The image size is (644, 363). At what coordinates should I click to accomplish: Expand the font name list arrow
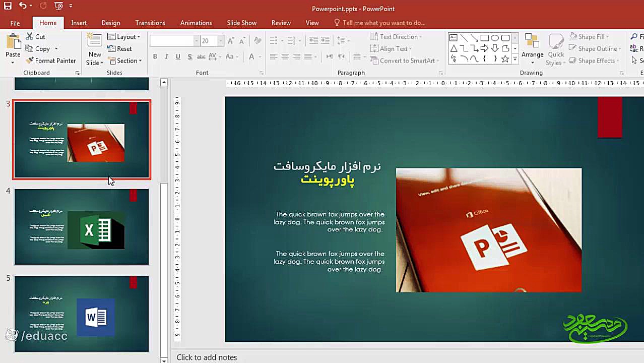pyautogui.click(x=197, y=41)
